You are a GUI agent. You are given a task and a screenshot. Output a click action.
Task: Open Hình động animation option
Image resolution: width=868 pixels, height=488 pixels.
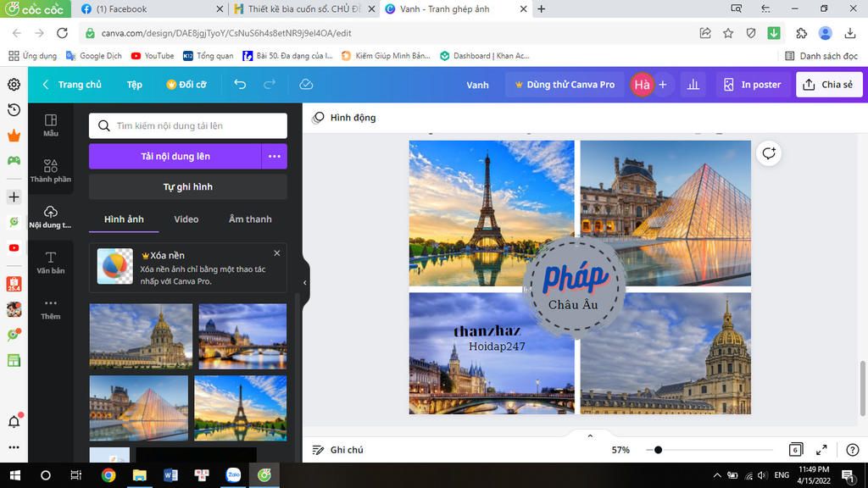[x=344, y=117]
